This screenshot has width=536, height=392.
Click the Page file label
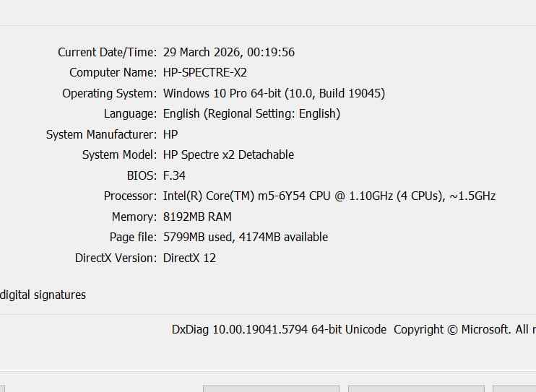tap(133, 237)
